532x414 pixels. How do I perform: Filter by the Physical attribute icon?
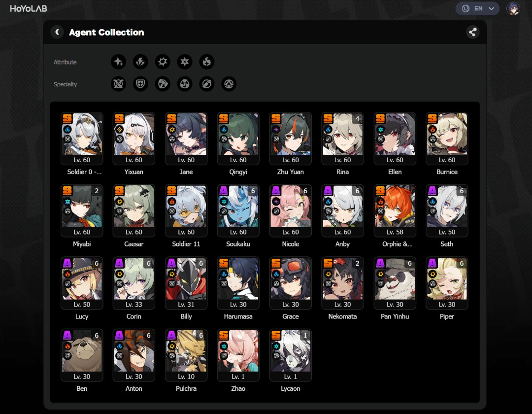[163, 62]
